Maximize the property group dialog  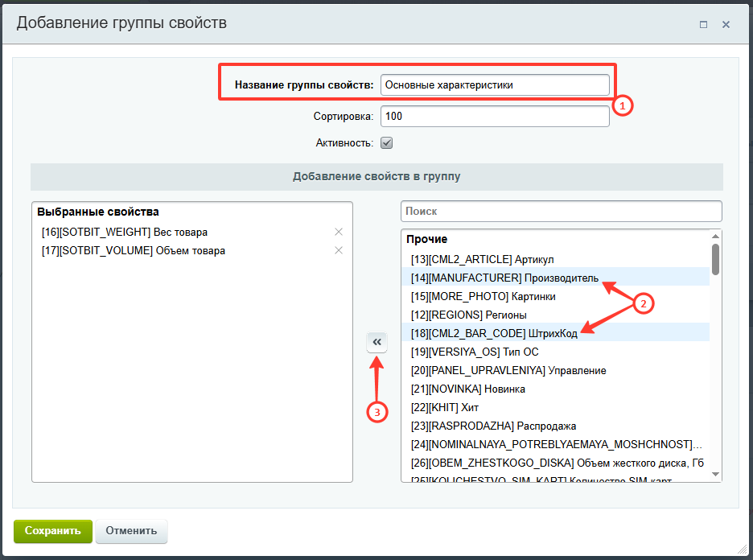[x=704, y=24]
